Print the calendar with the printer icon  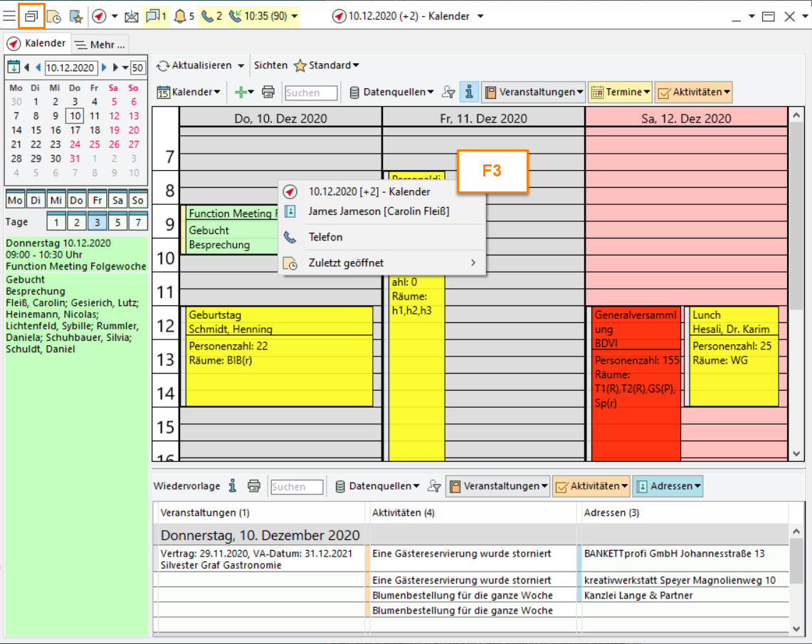coord(268,92)
